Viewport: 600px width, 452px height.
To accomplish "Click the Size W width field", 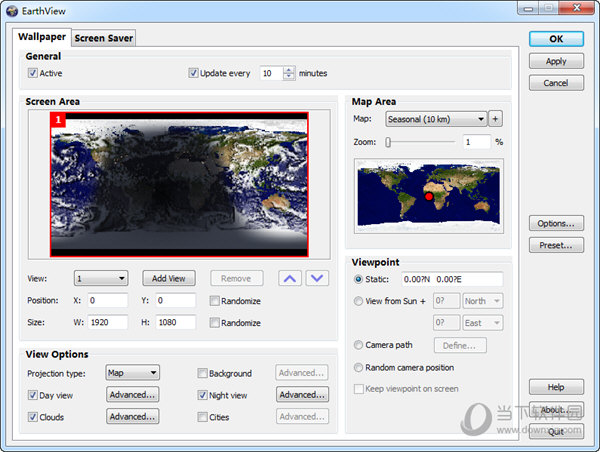I will tap(108, 322).
